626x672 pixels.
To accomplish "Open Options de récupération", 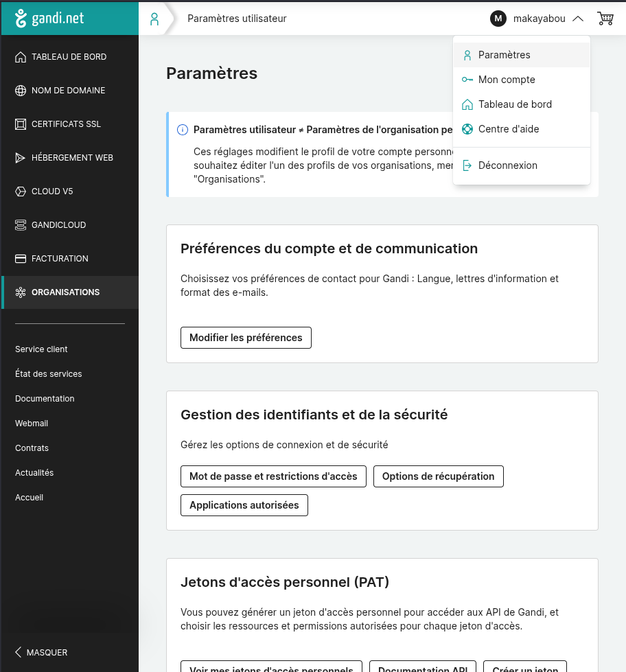I will click(438, 476).
